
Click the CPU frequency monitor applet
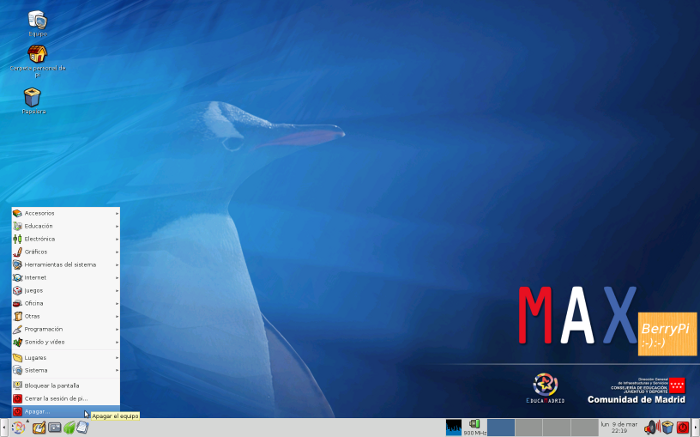[x=474, y=428]
